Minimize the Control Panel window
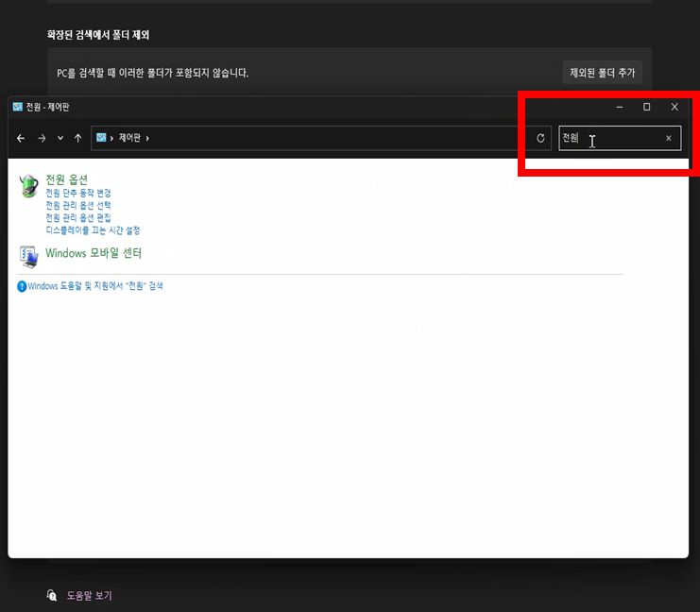 click(x=620, y=107)
